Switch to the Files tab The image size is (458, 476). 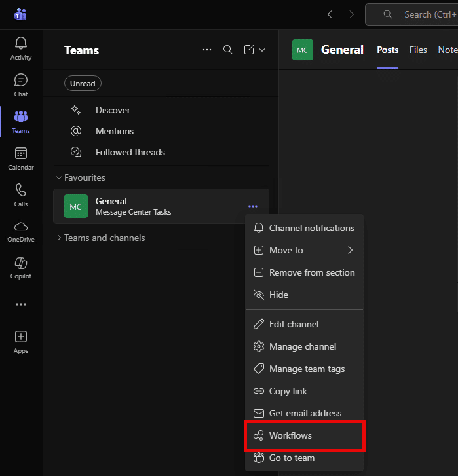[418, 50]
